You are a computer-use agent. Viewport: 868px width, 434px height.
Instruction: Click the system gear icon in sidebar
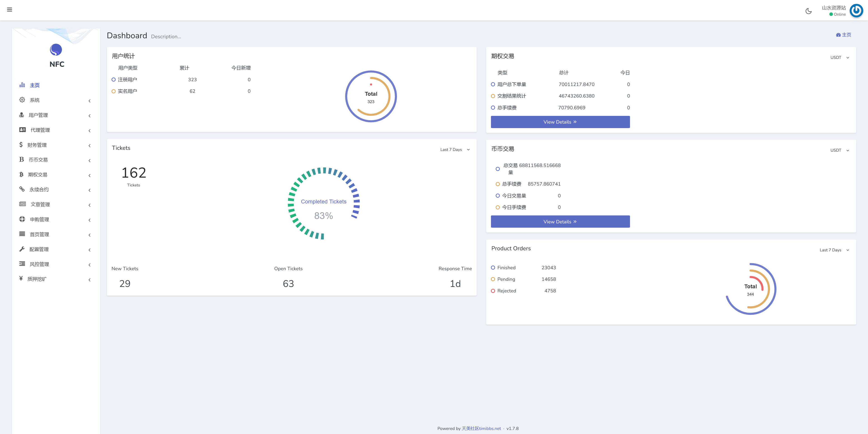point(22,100)
